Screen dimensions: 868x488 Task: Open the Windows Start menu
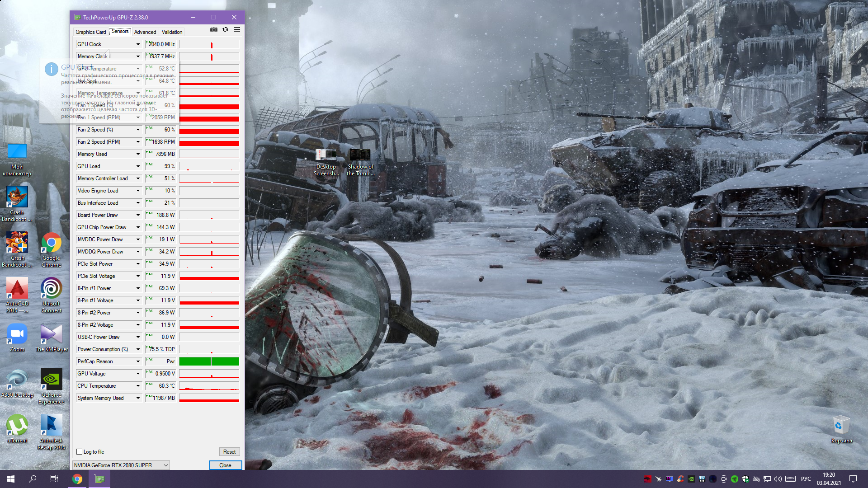tap(11, 479)
